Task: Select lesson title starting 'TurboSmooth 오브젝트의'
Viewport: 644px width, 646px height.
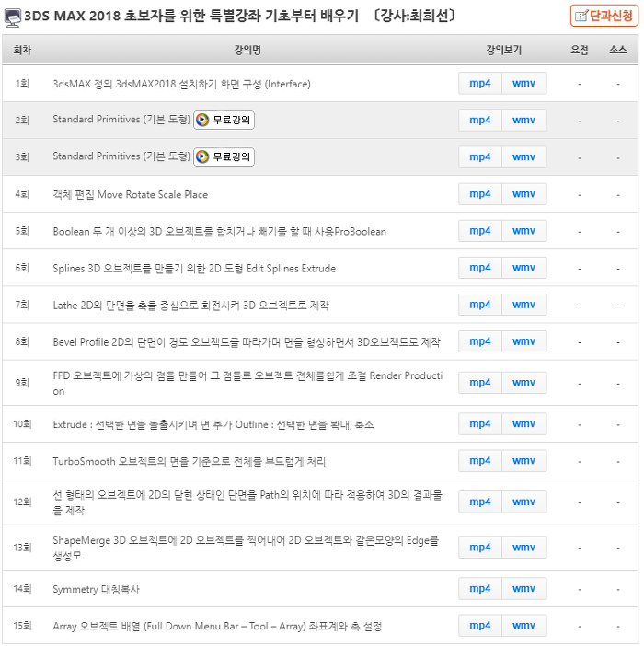Action: pos(189,461)
